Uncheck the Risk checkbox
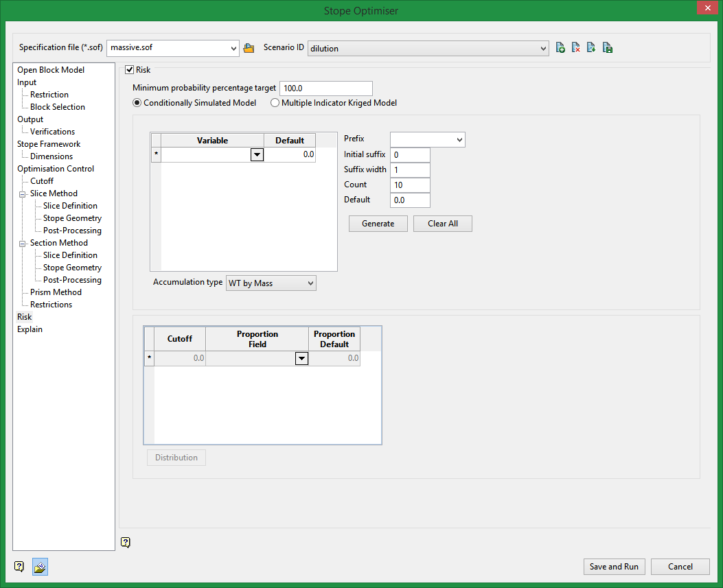Viewport: 723px width, 588px height. click(x=130, y=70)
